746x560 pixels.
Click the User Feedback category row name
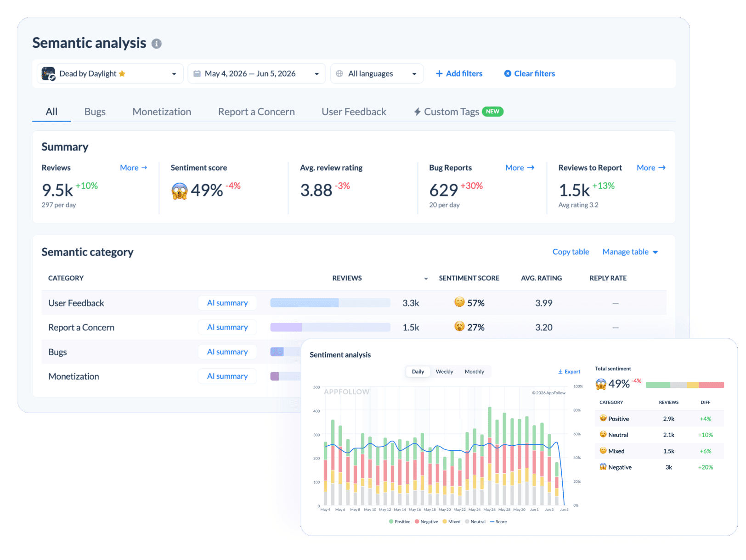tap(76, 303)
